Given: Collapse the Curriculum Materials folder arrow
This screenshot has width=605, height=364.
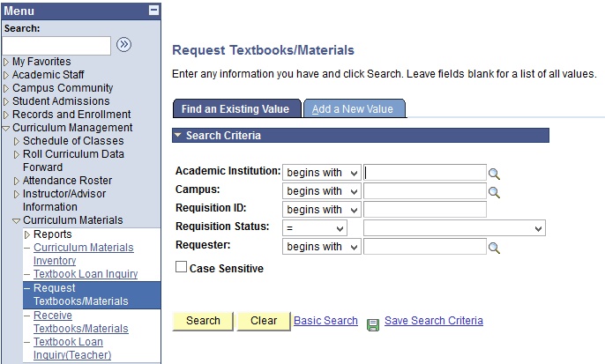Looking at the screenshot, I should click(16, 221).
